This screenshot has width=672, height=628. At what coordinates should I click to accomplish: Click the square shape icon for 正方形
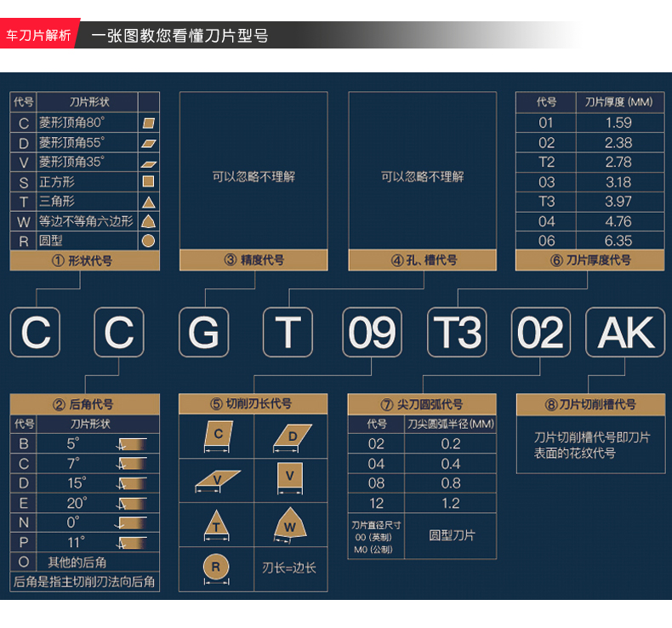point(148,181)
